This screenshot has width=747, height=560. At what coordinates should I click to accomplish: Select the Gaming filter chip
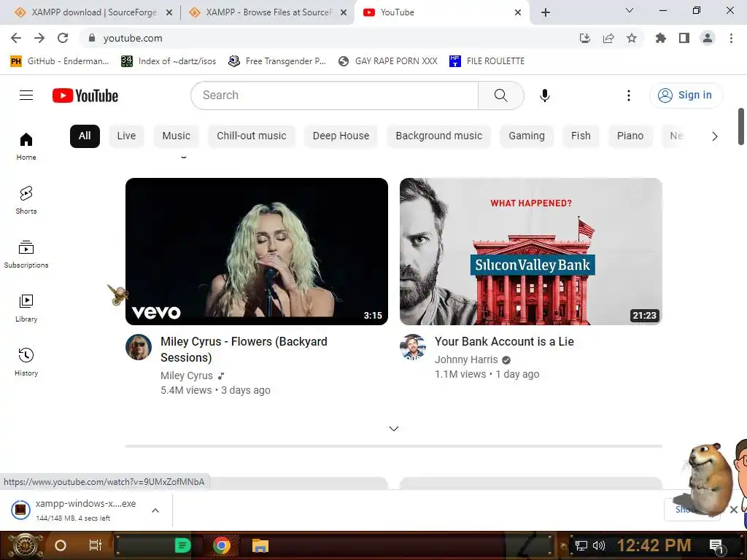[x=527, y=136]
